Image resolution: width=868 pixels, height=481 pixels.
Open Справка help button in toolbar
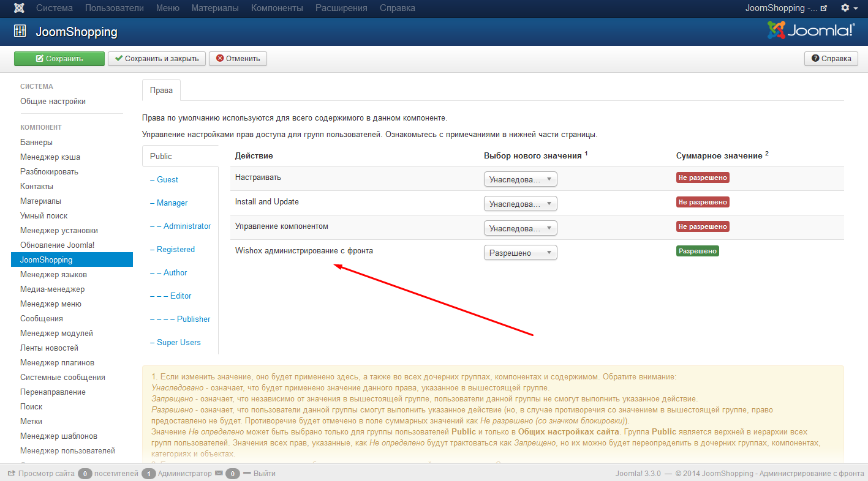pos(831,59)
